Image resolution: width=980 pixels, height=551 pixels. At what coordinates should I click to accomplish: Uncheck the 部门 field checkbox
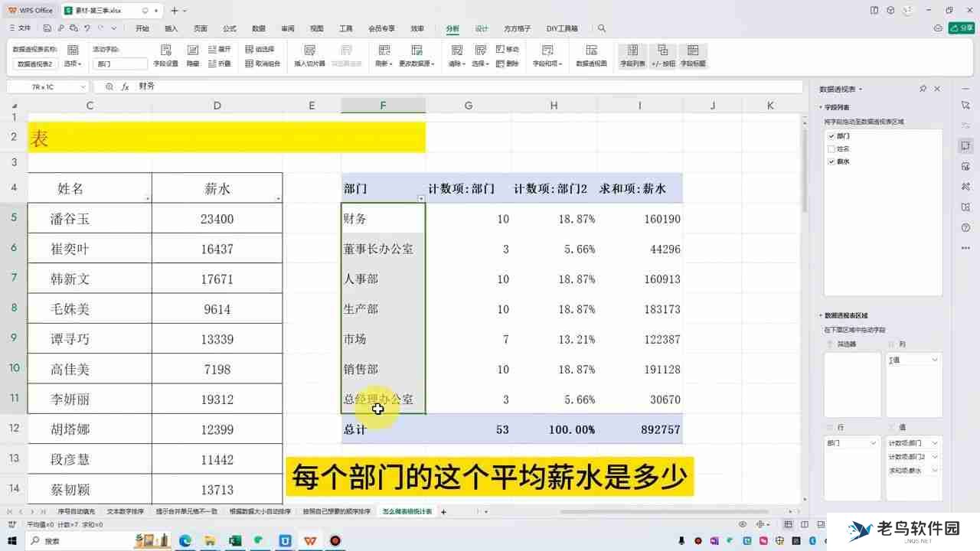tap(831, 135)
